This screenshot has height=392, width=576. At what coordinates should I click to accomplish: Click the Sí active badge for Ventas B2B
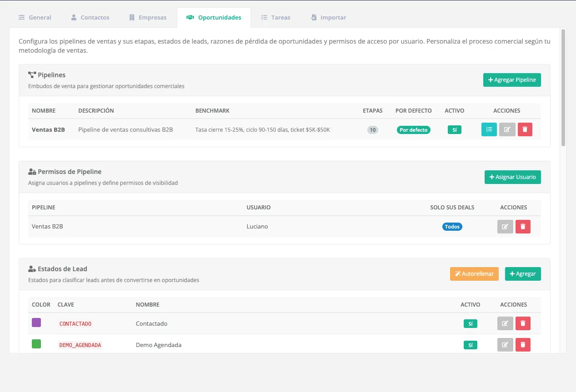coord(455,130)
